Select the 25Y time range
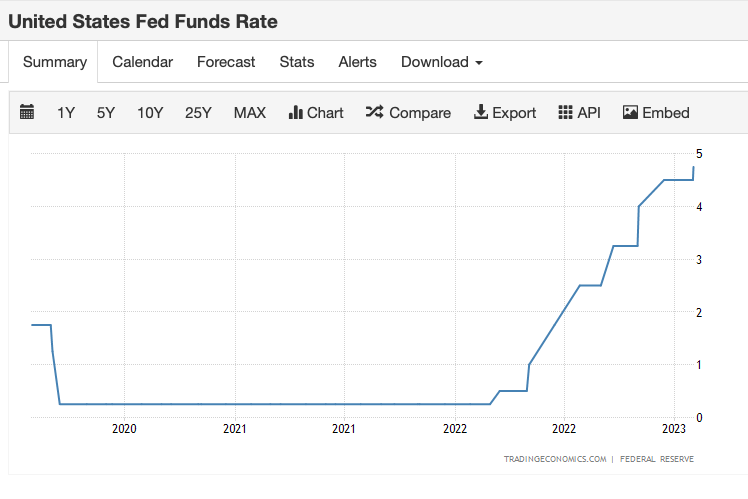 click(198, 113)
